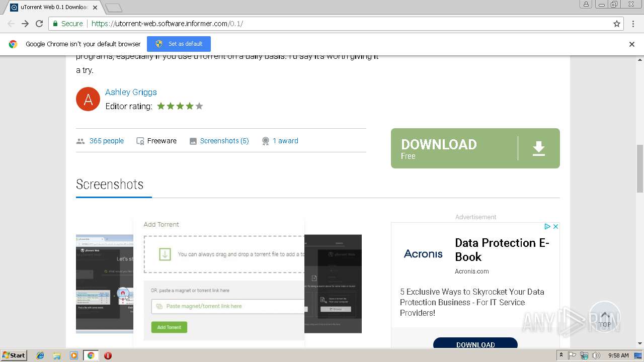
Task: Open the right dark screenshot thumbnail
Action: point(333,284)
